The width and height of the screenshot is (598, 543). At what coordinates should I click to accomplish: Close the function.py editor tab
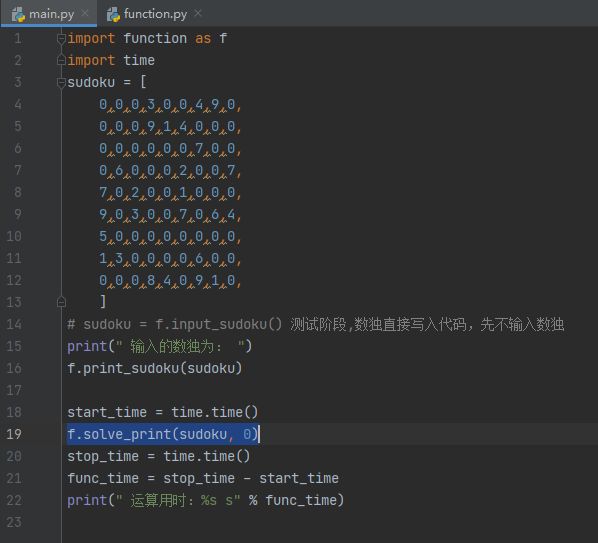(198, 13)
